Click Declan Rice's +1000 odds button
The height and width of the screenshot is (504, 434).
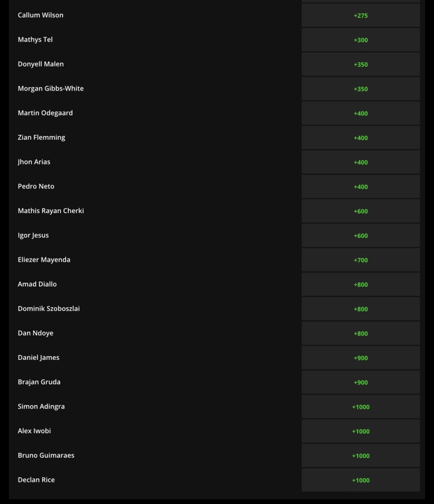pyautogui.click(x=361, y=480)
